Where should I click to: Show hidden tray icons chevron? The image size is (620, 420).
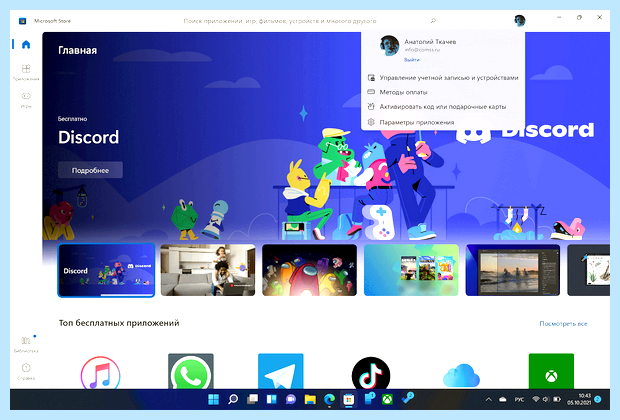point(489,399)
